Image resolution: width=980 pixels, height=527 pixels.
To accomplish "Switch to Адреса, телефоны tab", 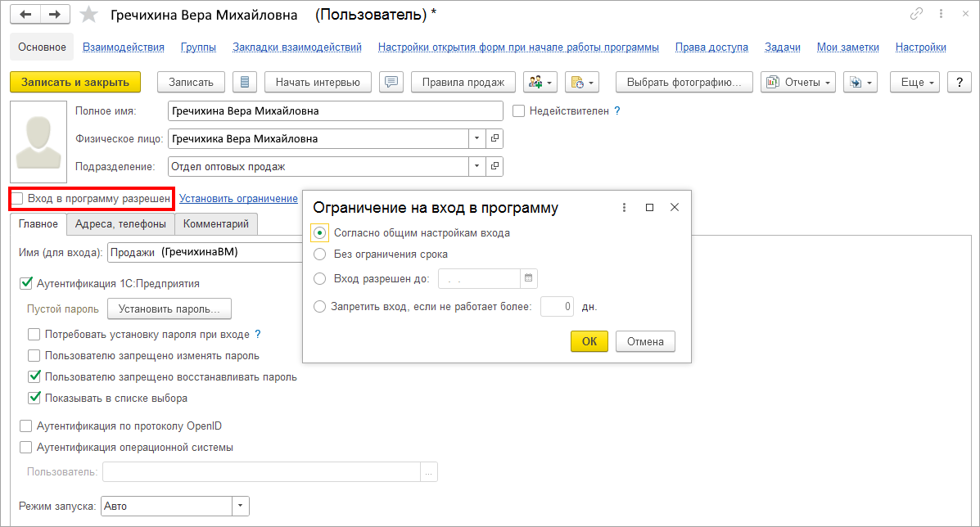I will (120, 223).
